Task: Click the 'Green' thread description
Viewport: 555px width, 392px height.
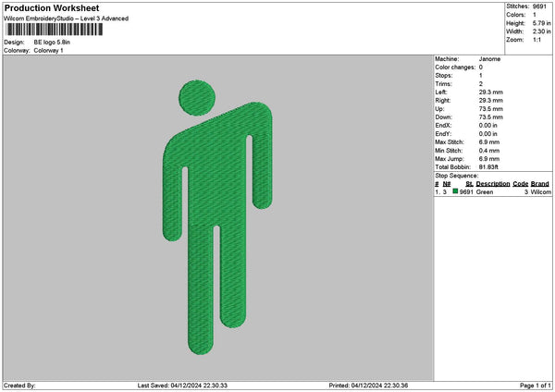Action: tap(485, 191)
